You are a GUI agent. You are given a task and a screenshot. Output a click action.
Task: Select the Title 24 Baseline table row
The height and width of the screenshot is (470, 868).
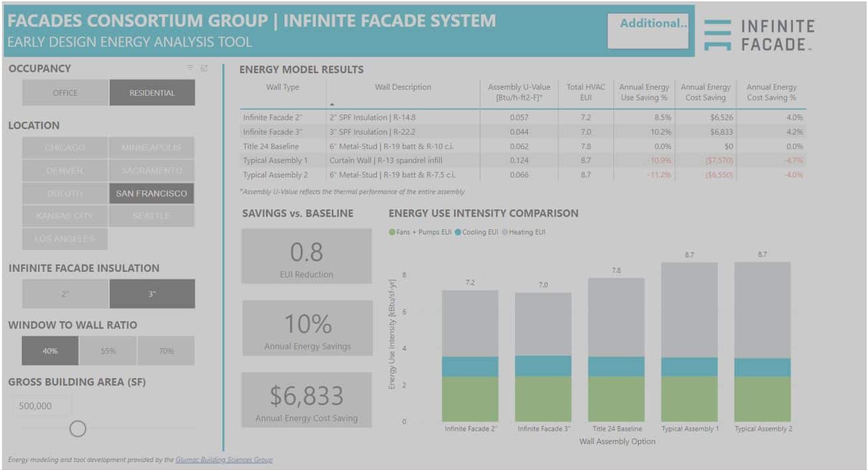[523, 146]
